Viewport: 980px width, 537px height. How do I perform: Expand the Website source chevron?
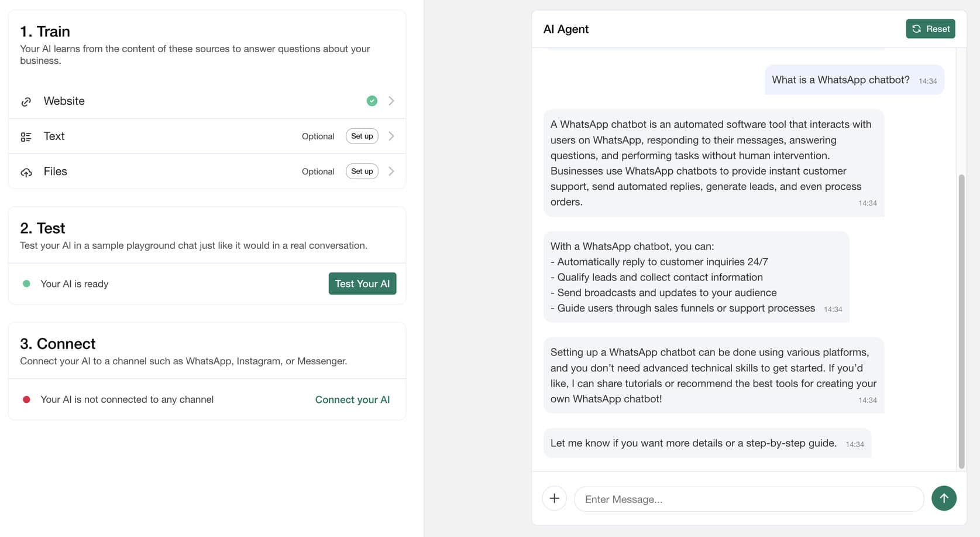pyautogui.click(x=391, y=101)
